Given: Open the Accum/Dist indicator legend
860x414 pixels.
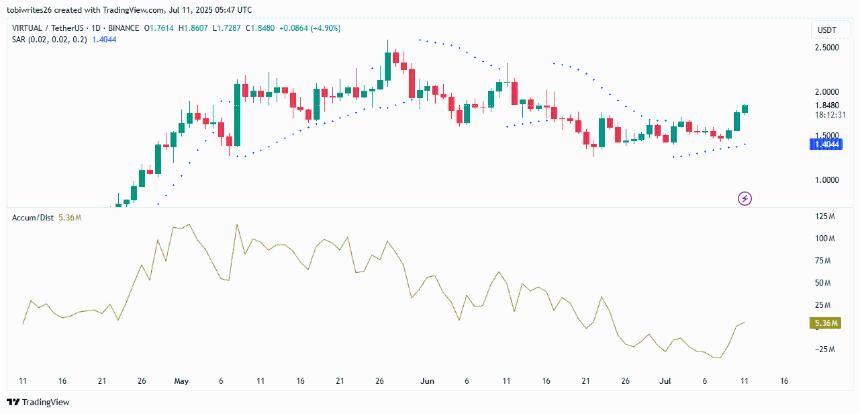Looking at the screenshot, I should (34, 216).
